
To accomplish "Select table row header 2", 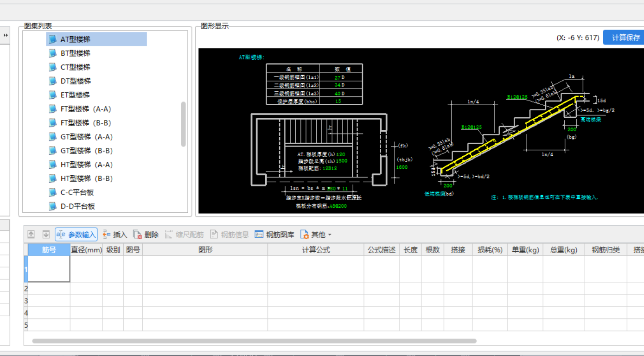I will [26, 288].
